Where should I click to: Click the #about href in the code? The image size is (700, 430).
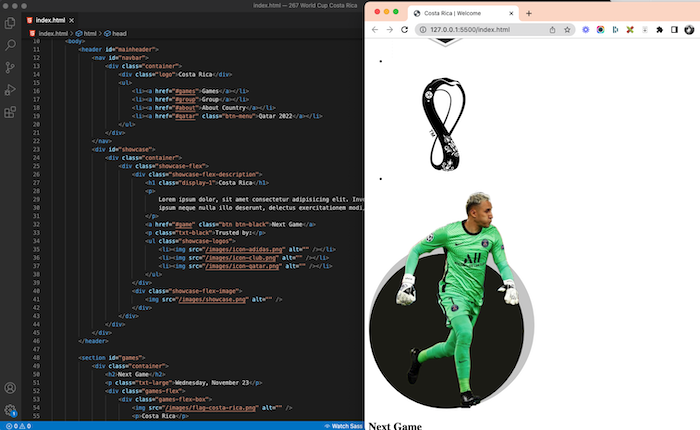(185, 108)
